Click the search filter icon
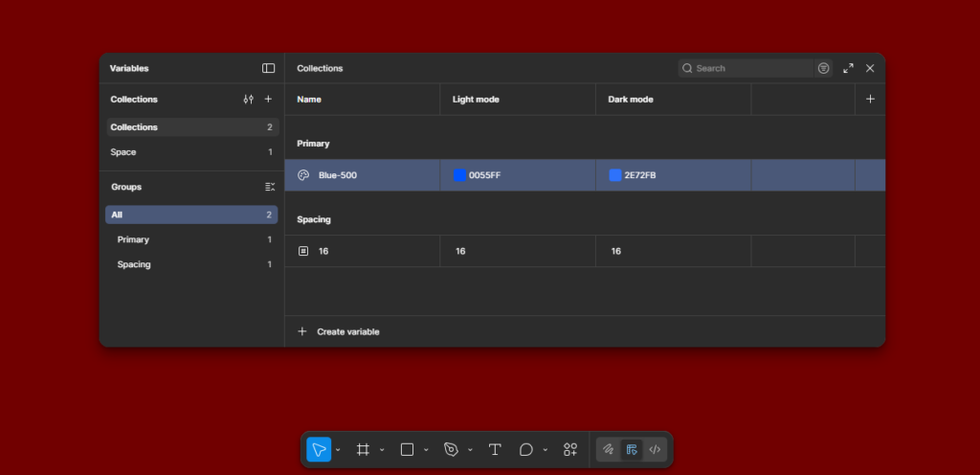The height and width of the screenshot is (475, 980). click(823, 68)
